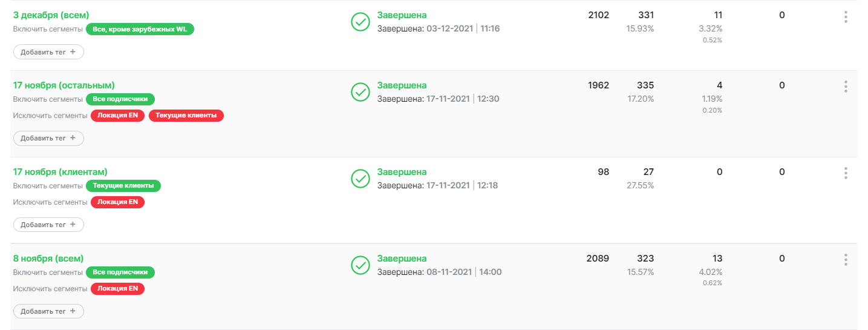Open the three-dot menu for 17 ноября (остальным)
Viewport: 868px width, 330px height.
tap(846, 87)
